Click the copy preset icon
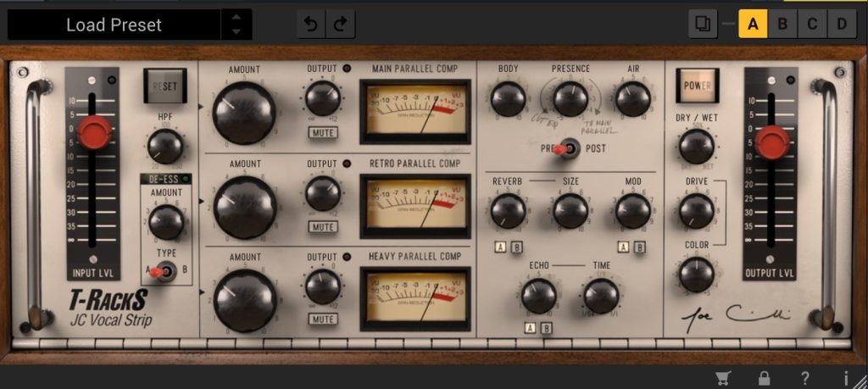Screen dimensions: 868x389 702,24
